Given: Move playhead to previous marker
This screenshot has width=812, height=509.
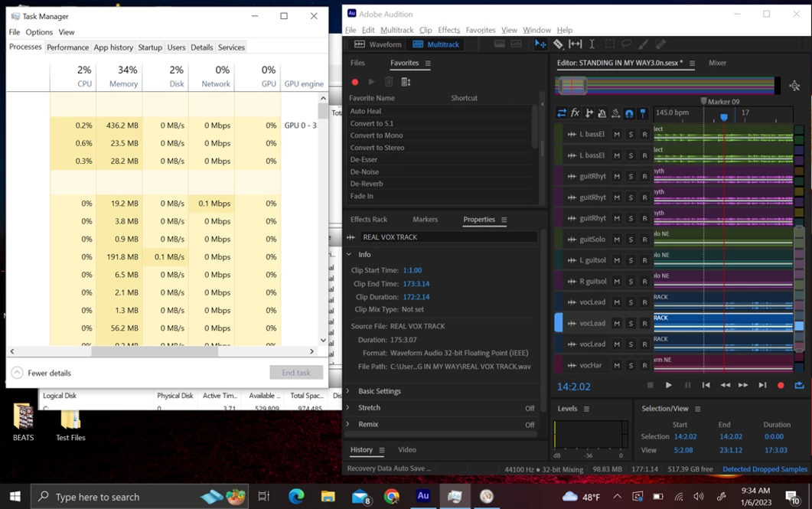Looking at the screenshot, I should tap(706, 385).
